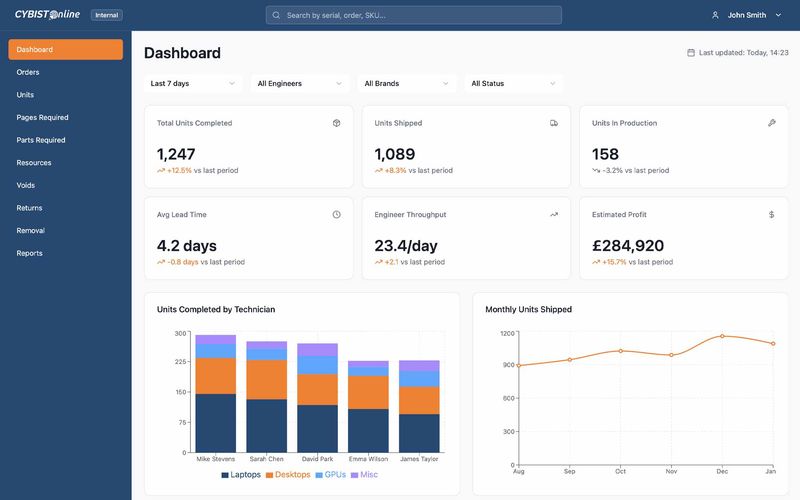Image resolution: width=800 pixels, height=500 pixels.
Task: Open Pages Required in the sidebar
Action: coord(65,117)
